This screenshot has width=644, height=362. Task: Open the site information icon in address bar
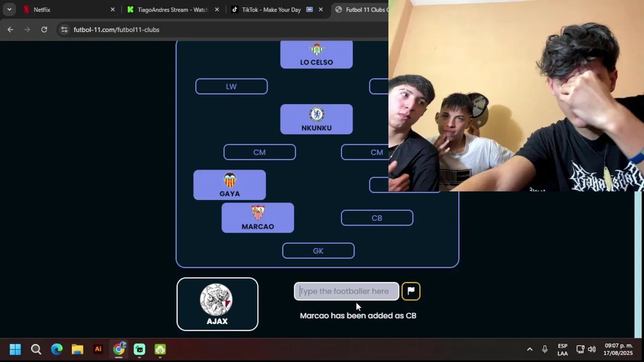click(x=64, y=30)
